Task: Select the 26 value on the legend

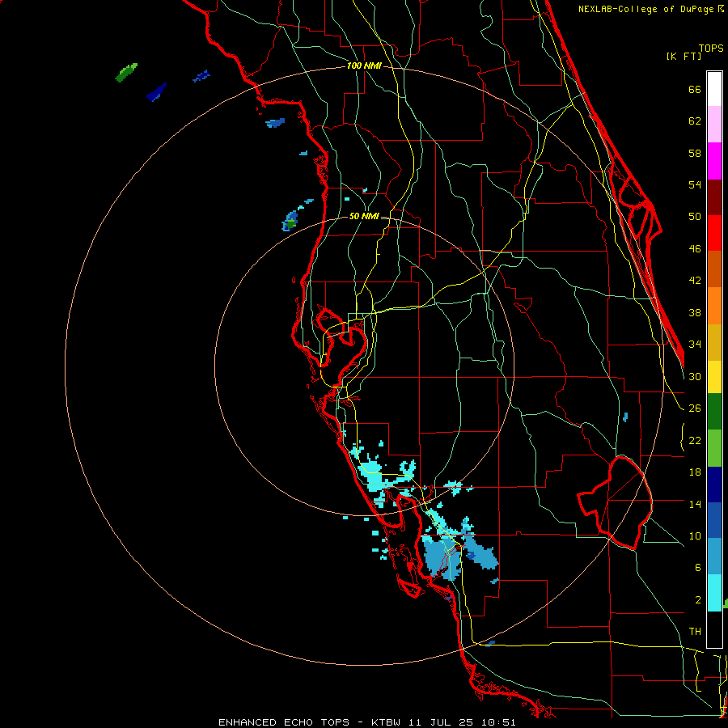Action: 695,408
